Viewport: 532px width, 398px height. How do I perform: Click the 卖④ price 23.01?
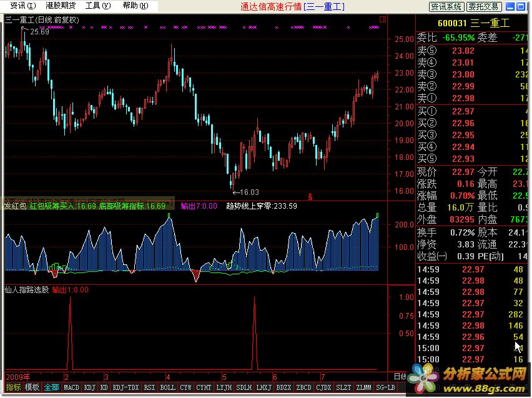point(463,63)
